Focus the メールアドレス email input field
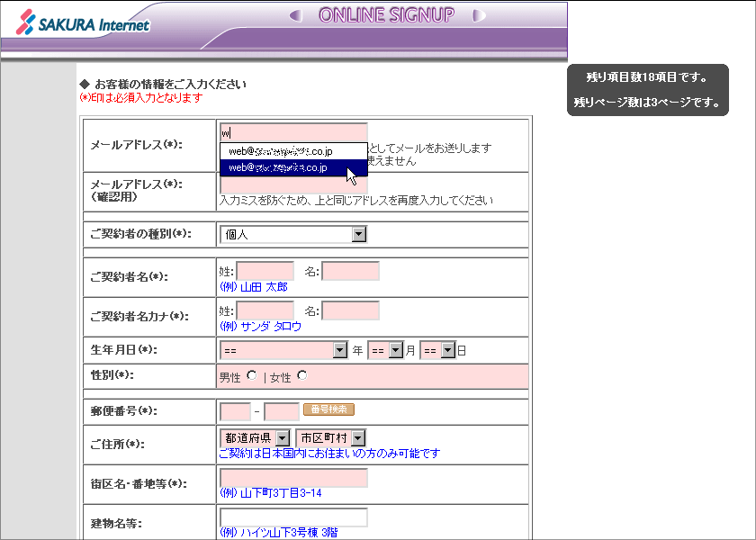The height and width of the screenshot is (540, 756). (293, 132)
